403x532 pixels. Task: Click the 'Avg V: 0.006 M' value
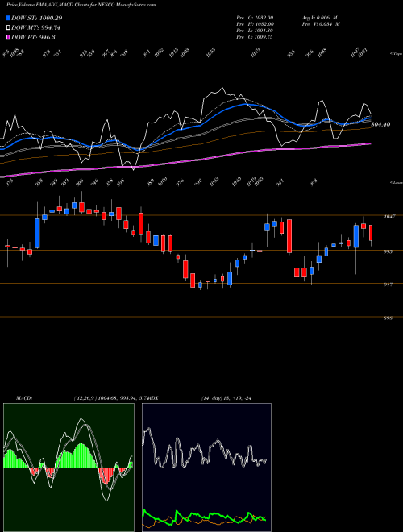point(319,18)
